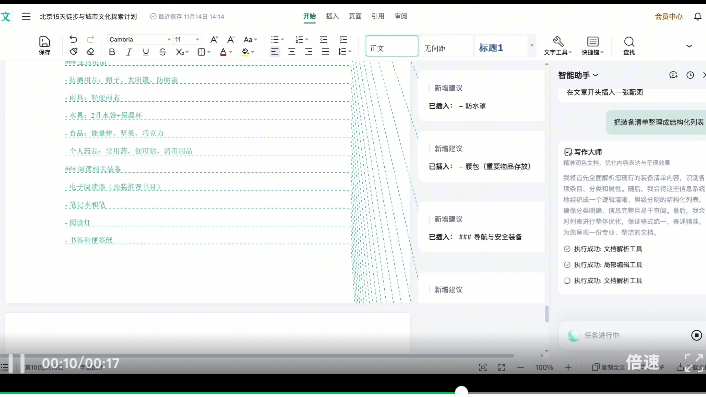Right align the text
706x397 pixels.
(x=308, y=52)
